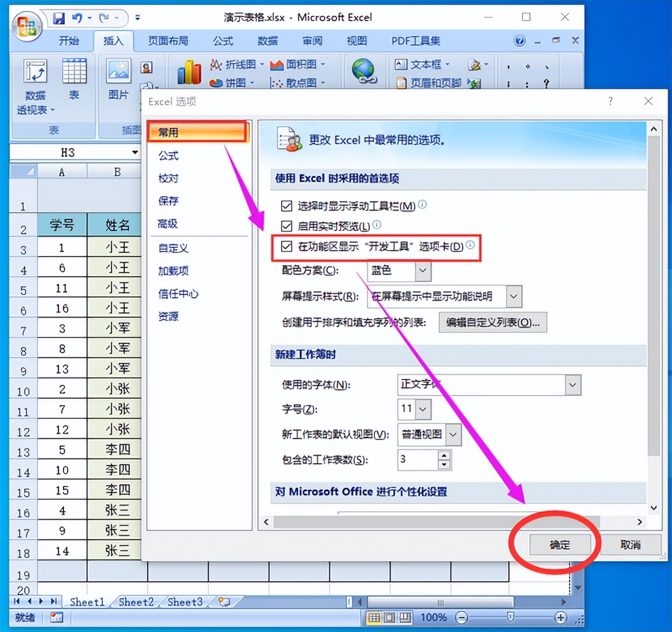Open the 审阅 ribbon tab
672x632 pixels.
(x=312, y=41)
